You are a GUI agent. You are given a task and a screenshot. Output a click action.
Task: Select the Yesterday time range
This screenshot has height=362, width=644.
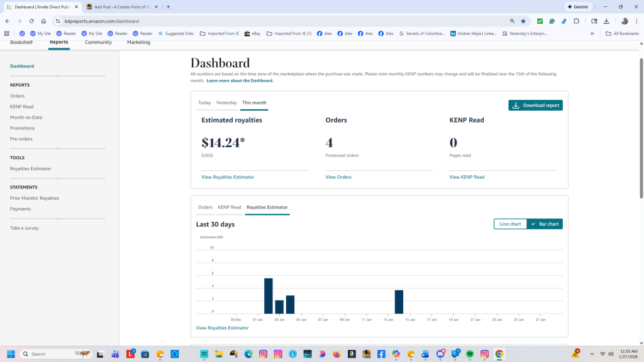pyautogui.click(x=226, y=102)
